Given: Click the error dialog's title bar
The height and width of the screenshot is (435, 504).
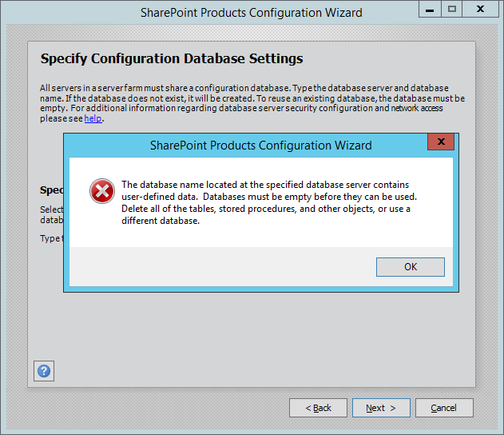Looking at the screenshot, I should [260, 146].
